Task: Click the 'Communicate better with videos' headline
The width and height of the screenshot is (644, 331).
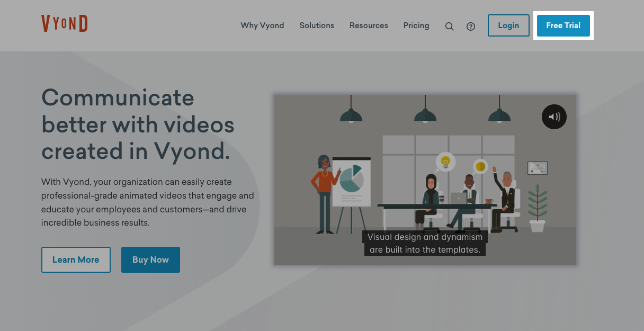Action: [x=138, y=124]
